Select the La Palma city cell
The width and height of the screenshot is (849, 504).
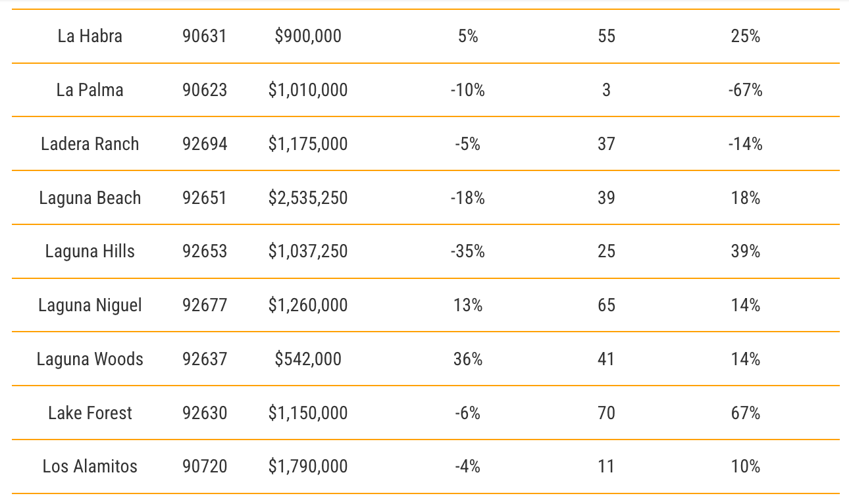click(90, 90)
